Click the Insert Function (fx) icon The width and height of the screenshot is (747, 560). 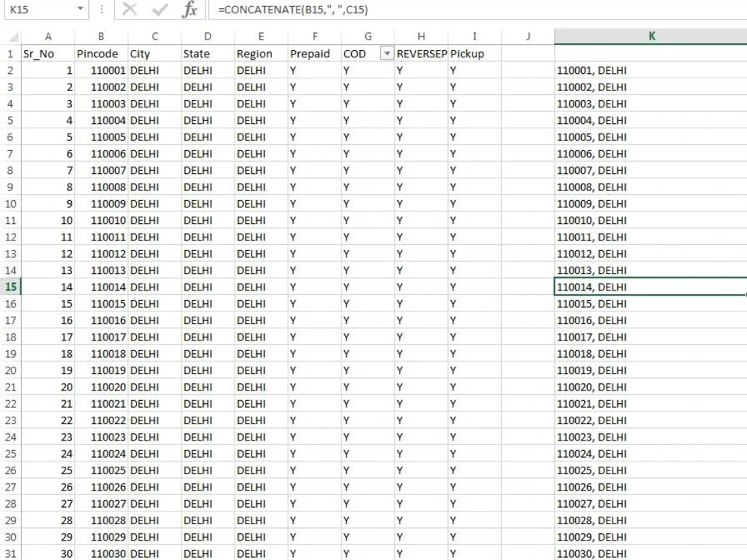(189, 10)
